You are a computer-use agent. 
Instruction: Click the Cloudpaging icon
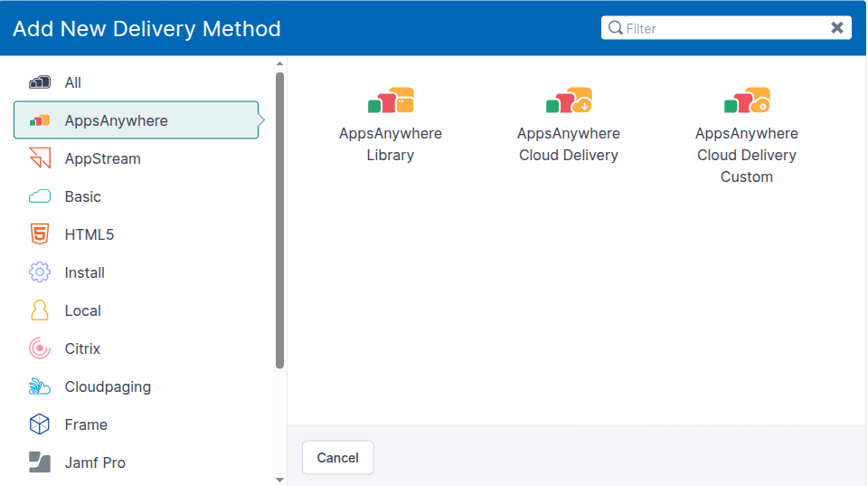pyautogui.click(x=39, y=386)
